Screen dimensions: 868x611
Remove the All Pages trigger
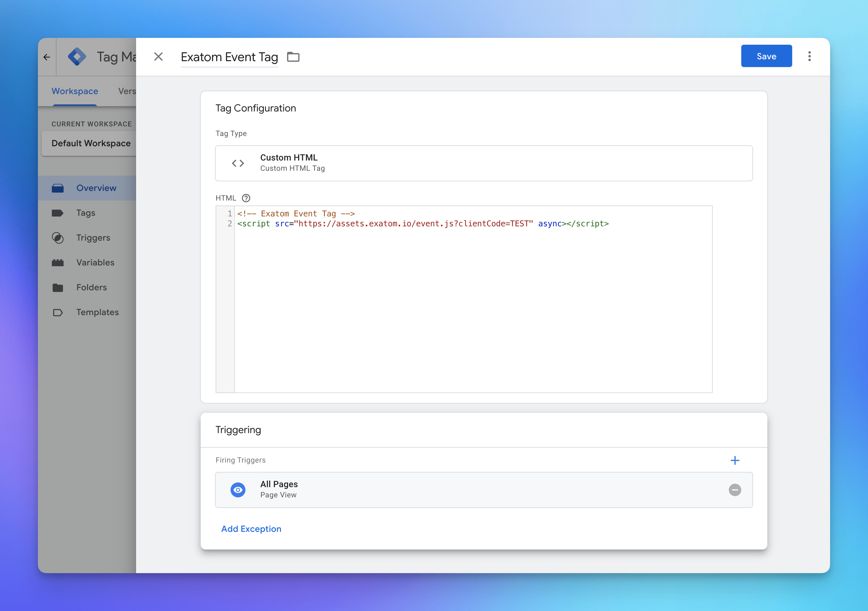pos(734,490)
